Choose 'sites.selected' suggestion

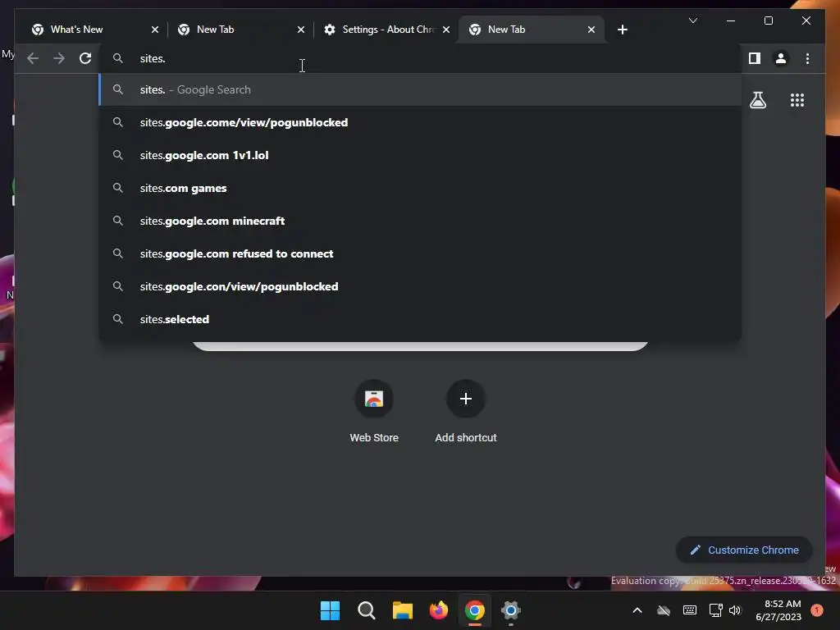[421, 319]
